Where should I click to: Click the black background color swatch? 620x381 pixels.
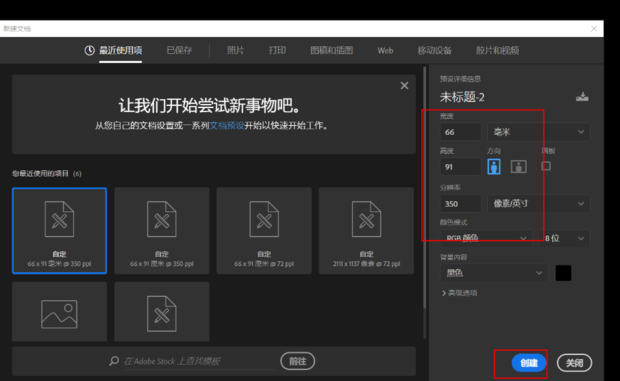click(563, 273)
